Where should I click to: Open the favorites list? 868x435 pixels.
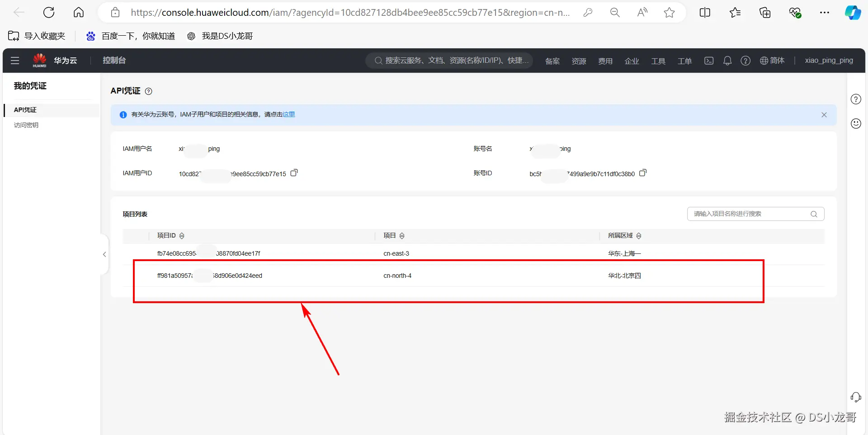[735, 13]
